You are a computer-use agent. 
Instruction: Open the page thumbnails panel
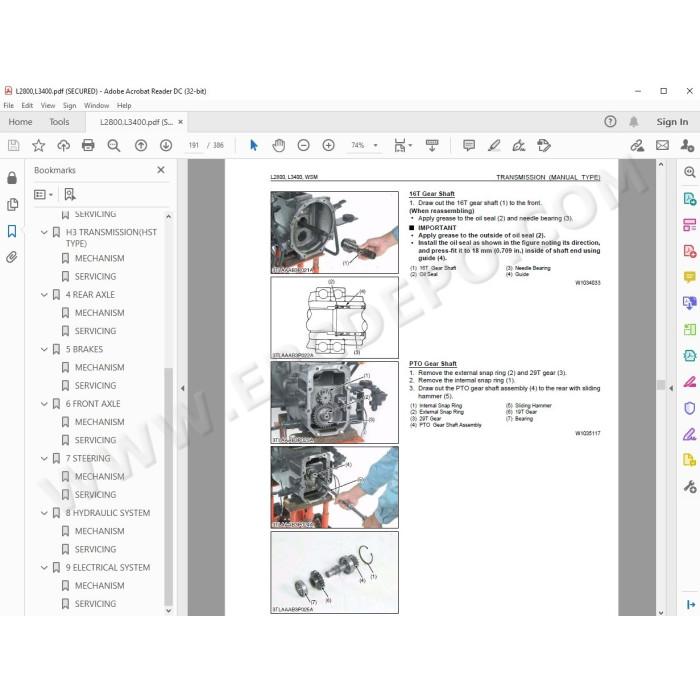coord(12,204)
